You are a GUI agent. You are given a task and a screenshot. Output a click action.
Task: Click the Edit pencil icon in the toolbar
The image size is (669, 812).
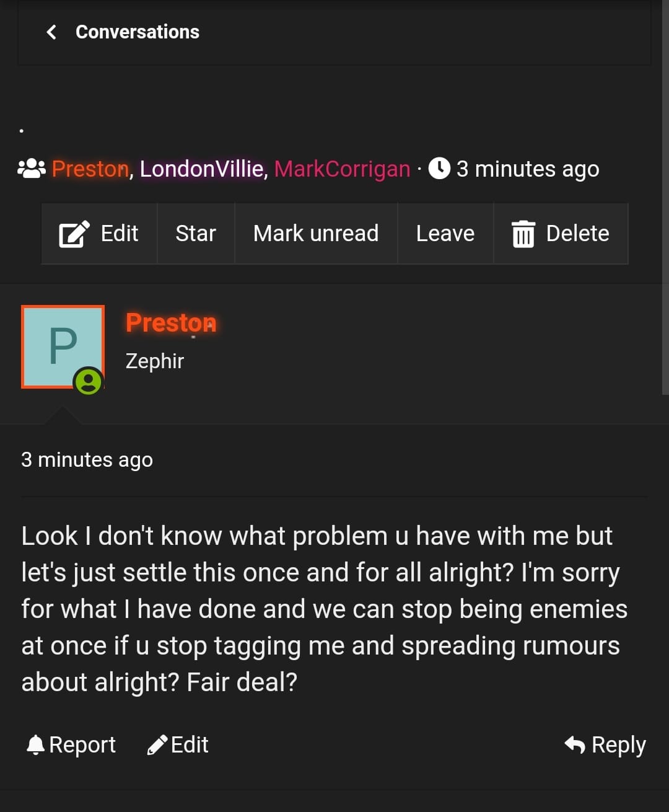point(72,234)
